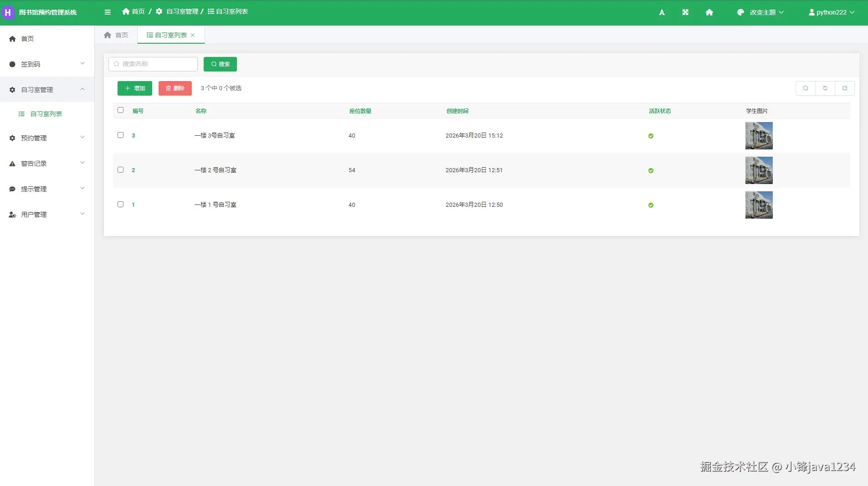
Task: Click the warning triangle icon beside 警告记录
Action: (x=12, y=164)
